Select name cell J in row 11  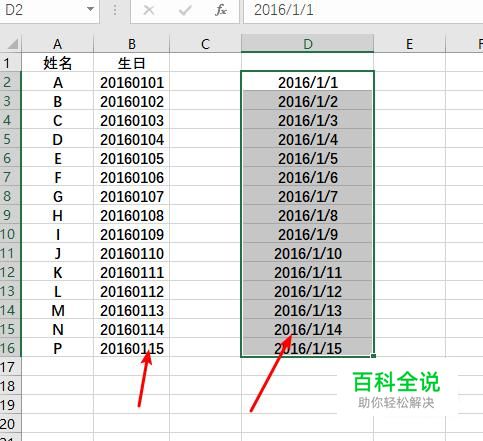click(58, 253)
